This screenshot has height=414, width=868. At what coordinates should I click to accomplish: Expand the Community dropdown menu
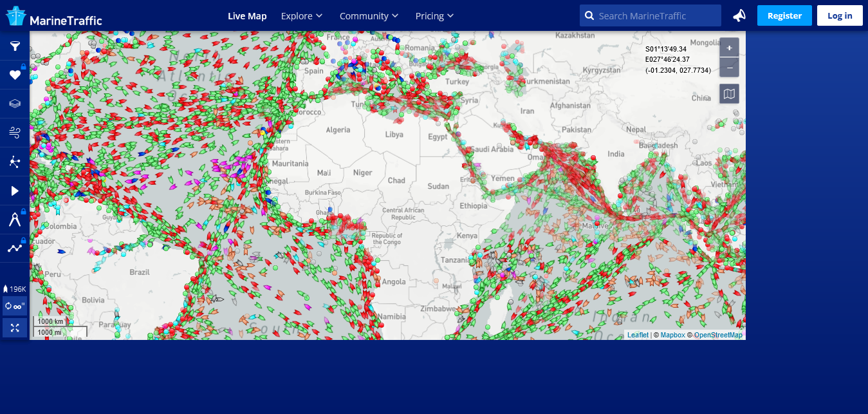[x=369, y=15]
